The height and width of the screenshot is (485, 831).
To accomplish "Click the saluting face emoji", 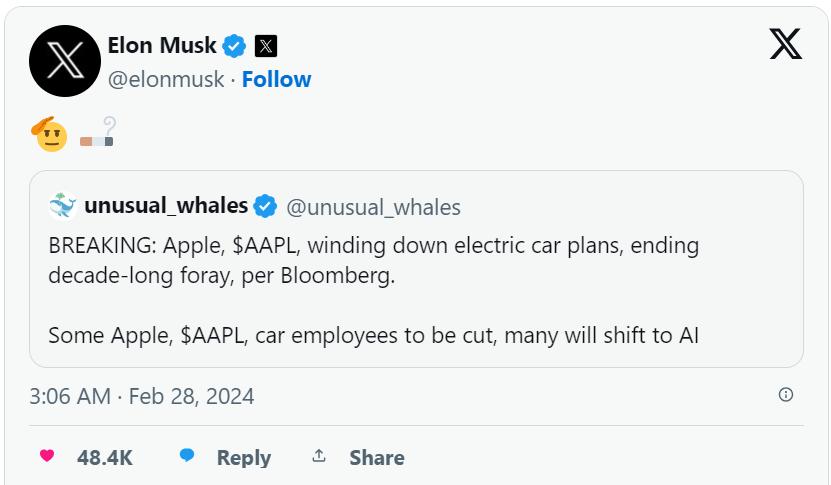I will pos(49,134).
